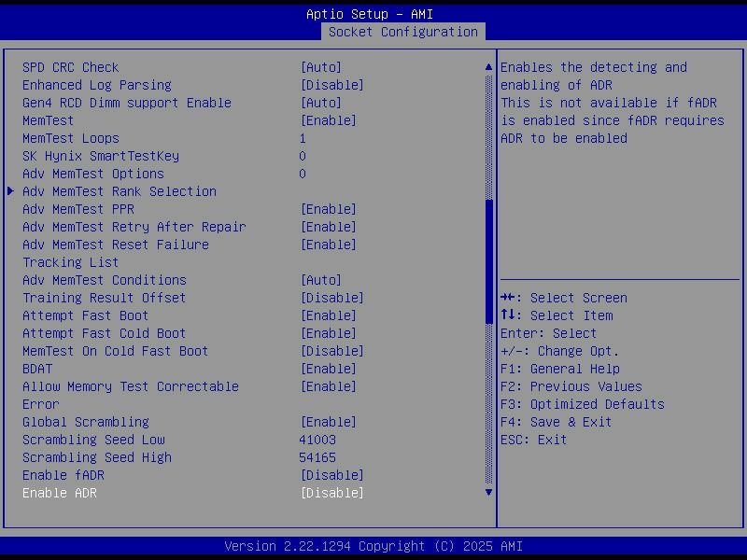Select the Adv MemTest PPR label
This screenshot has height=560, width=747.
coord(78,209)
